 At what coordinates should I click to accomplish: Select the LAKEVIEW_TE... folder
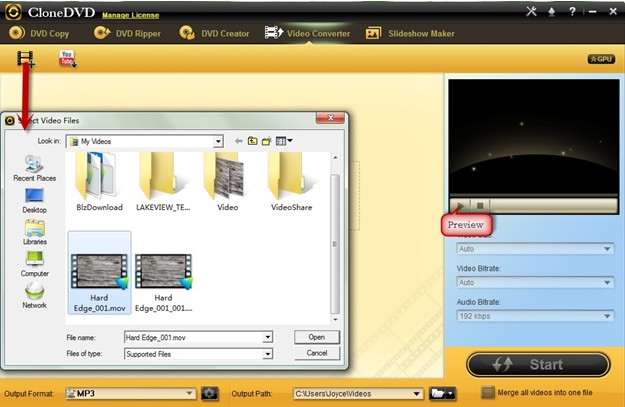click(163, 182)
